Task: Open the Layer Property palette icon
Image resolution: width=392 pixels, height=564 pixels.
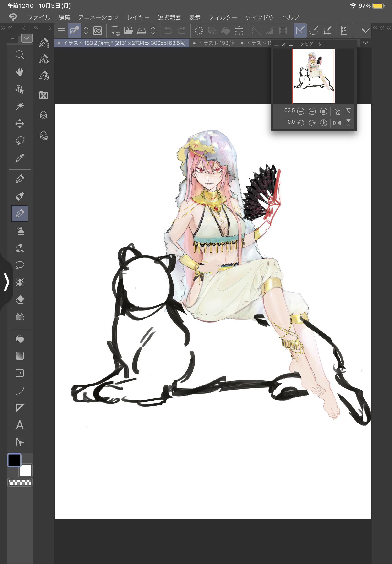Action: click(x=44, y=135)
